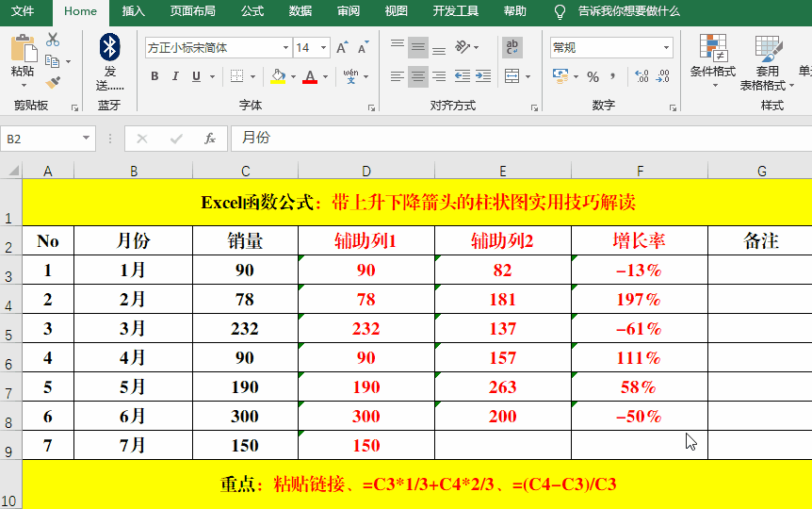The width and height of the screenshot is (812, 509).
Task: Align text left
Action: 398,76
